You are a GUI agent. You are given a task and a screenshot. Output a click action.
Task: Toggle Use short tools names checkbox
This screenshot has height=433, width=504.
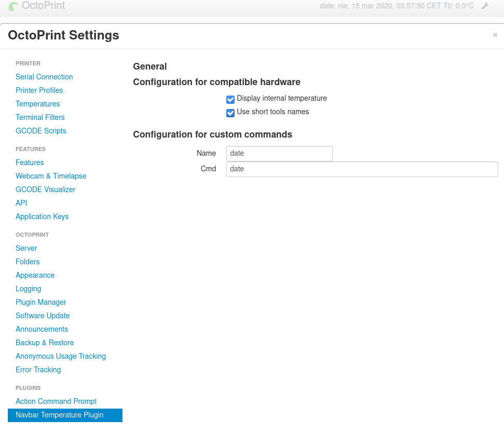(x=230, y=113)
